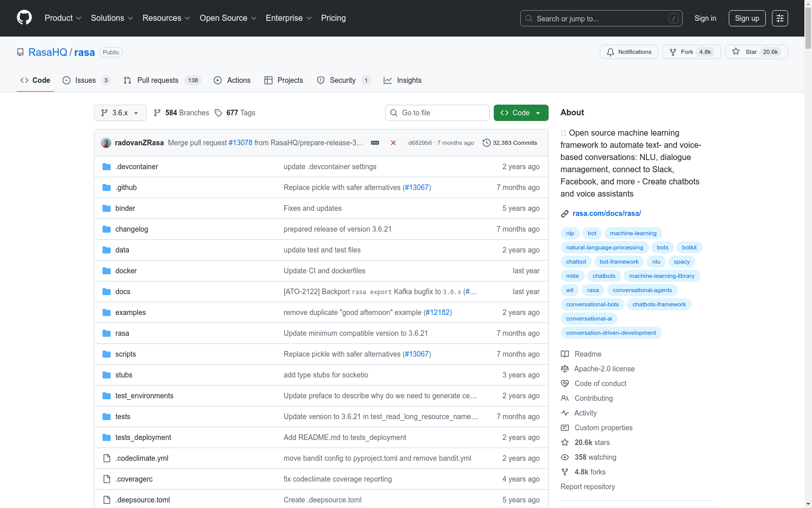Expand commit message ellipsis icon
This screenshot has height=508, width=812.
point(375,143)
